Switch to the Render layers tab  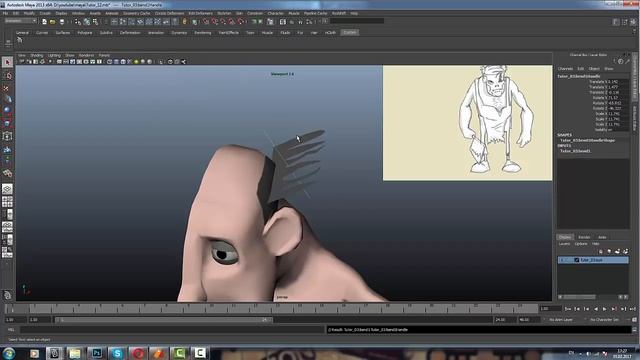coord(584,237)
